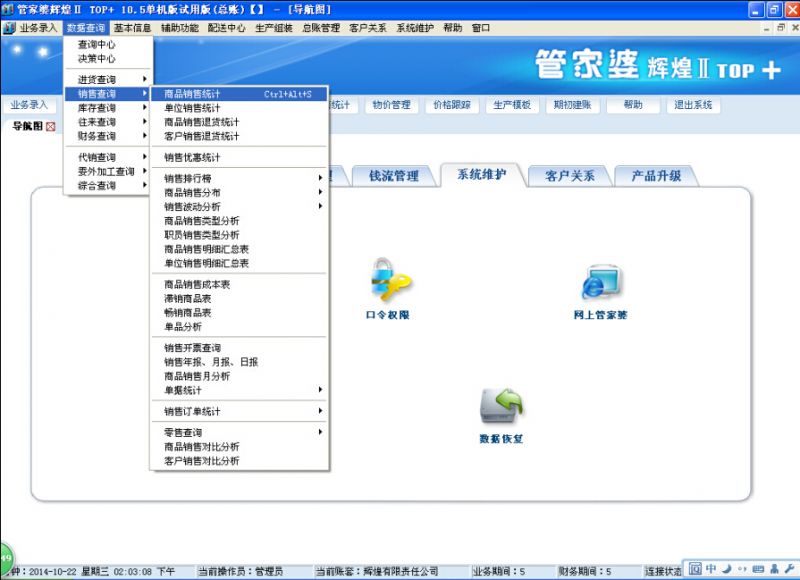Expand the 财务查询 submenu
This screenshot has height=580, width=800.
pyautogui.click(x=108, y=136)
